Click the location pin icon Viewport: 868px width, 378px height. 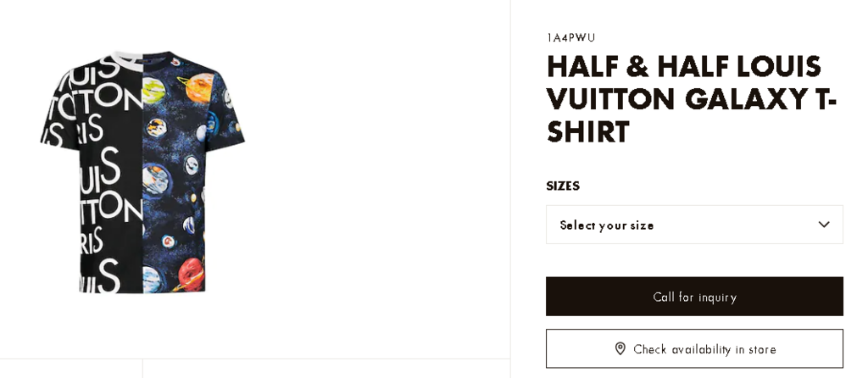[620, 348]
